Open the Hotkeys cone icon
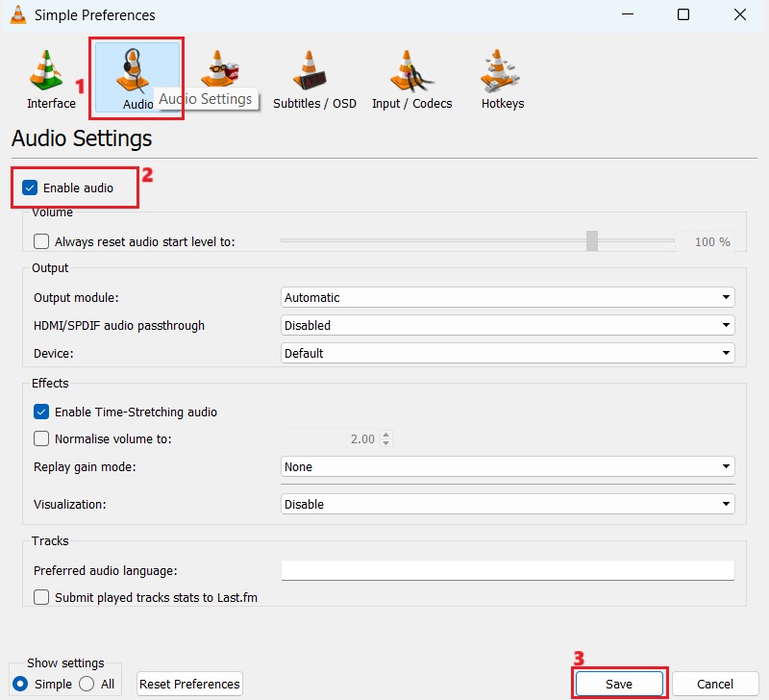This screenshot has width=769, height=700. coord(500,70)
